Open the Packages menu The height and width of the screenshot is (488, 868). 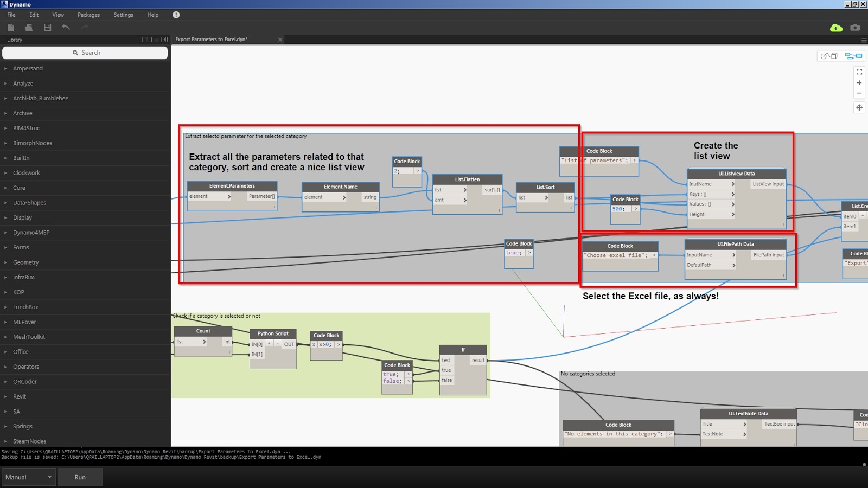88,15
